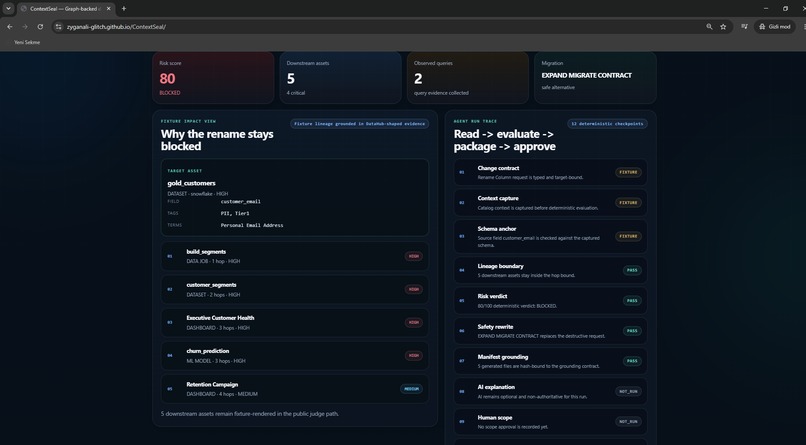
Task: Click the Read evaluate package approve heading
Action: (x=504, y=140)
